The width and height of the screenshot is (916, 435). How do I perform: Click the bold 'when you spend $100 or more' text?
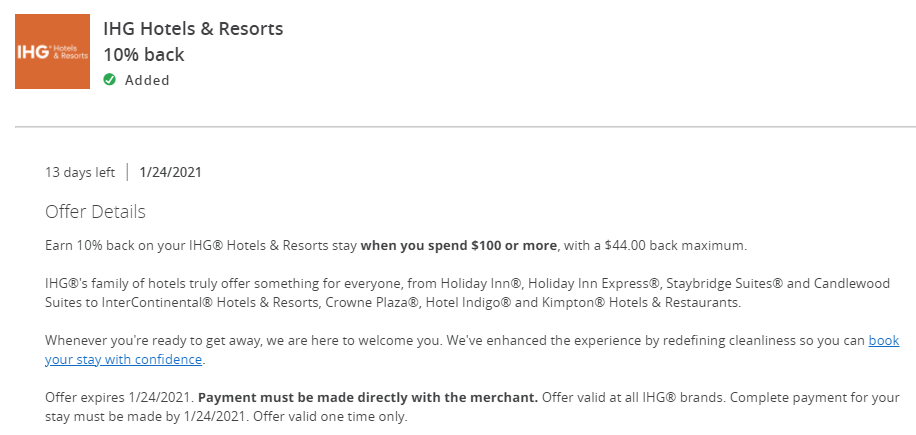coord(459,246)
